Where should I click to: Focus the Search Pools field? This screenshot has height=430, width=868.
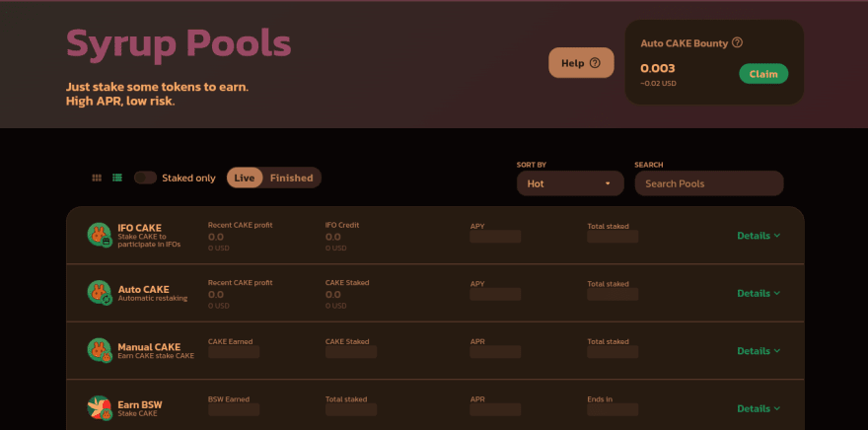point(709,183)
